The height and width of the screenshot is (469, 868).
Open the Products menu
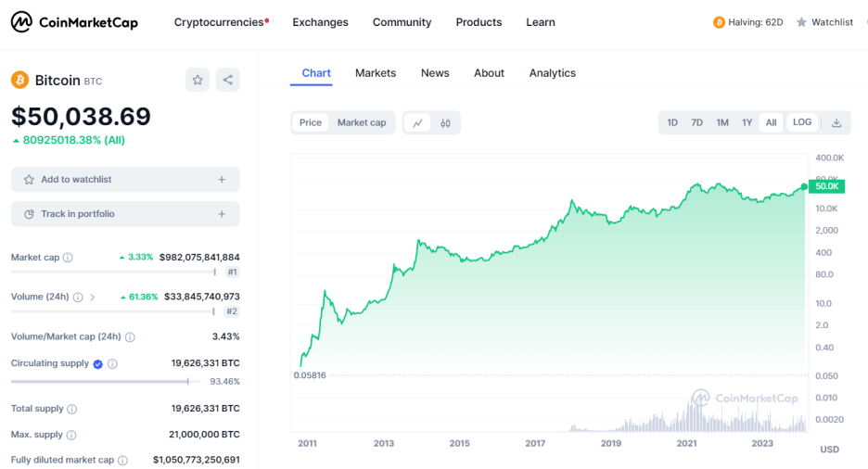point(479,22)
